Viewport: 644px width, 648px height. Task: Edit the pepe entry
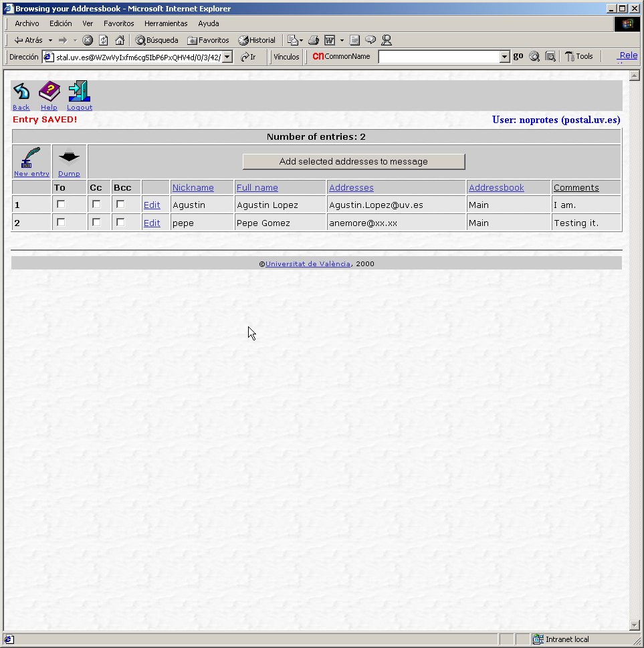(x=152, y=223)
